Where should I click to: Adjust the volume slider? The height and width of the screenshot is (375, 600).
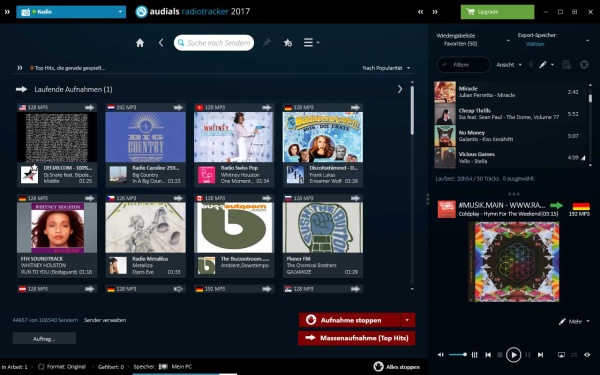click(458, 355)
